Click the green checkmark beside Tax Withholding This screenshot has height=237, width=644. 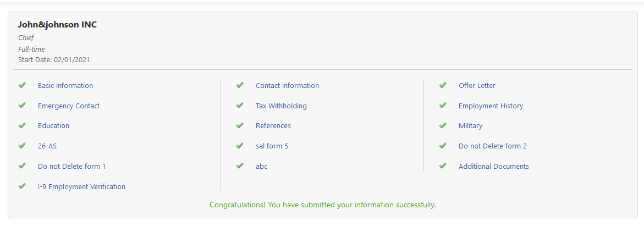click(240, 106)
